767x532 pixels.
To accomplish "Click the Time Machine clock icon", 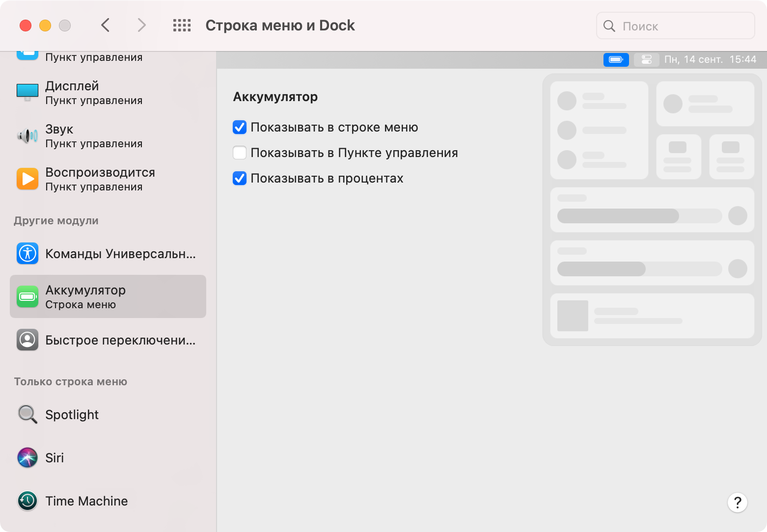I will (27, 501).
